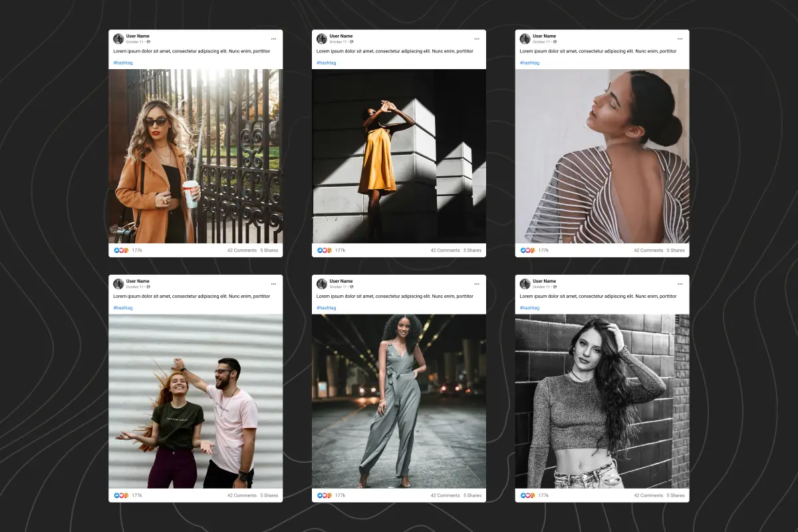798x532 pixels.
Task: Open 42 Comments on the yellow dress post
Action: click(445, 251)
